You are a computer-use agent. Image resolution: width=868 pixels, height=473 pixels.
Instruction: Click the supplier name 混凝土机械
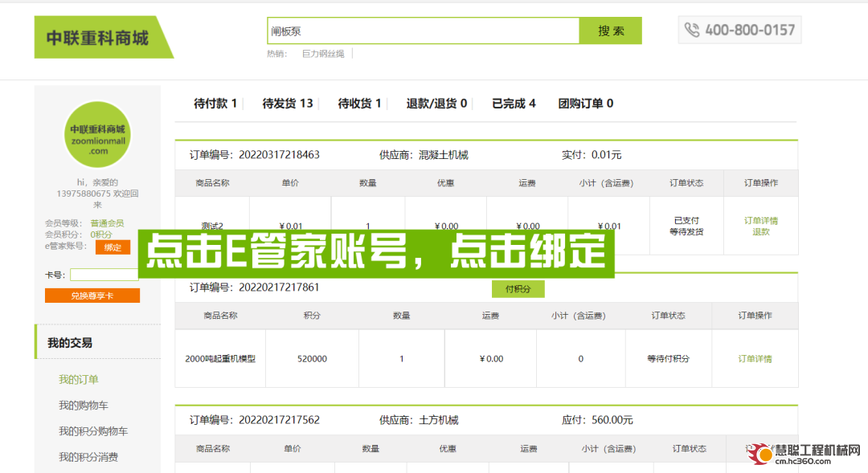click(x=444, y=155)
